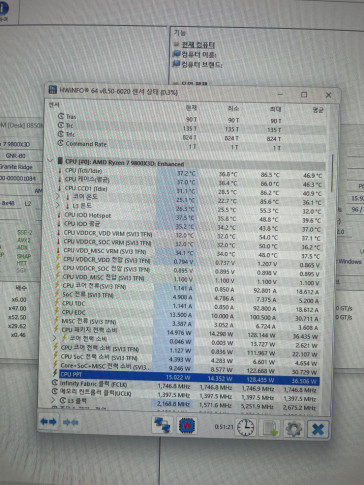This screenshot has height=485, width=364.
Task: Open the remote network monitoring icon
Action: [x=162, y=425]
